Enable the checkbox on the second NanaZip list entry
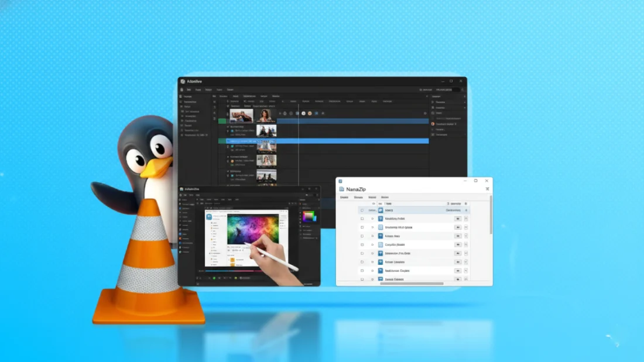Screen dimensions: 644x362 tap(362, 219)
